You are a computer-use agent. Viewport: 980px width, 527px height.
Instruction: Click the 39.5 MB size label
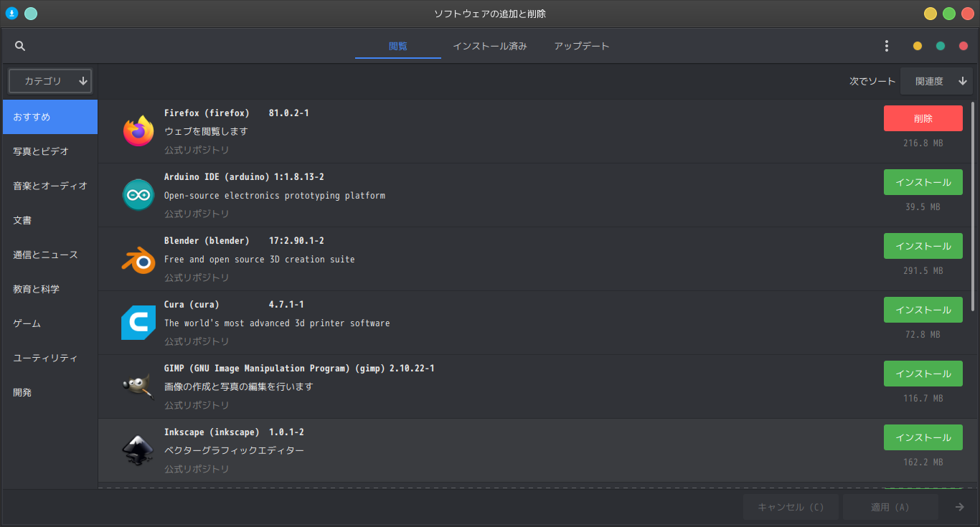click(x=923, y=207)
